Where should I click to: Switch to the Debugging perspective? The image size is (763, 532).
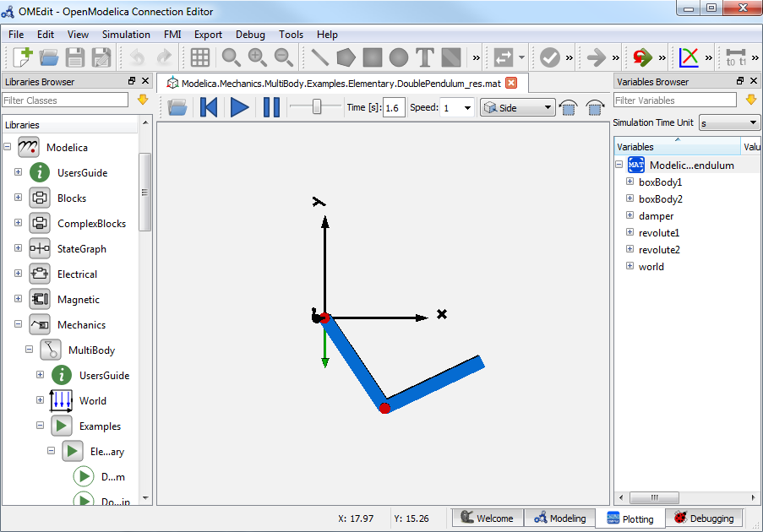pos(703,518)
